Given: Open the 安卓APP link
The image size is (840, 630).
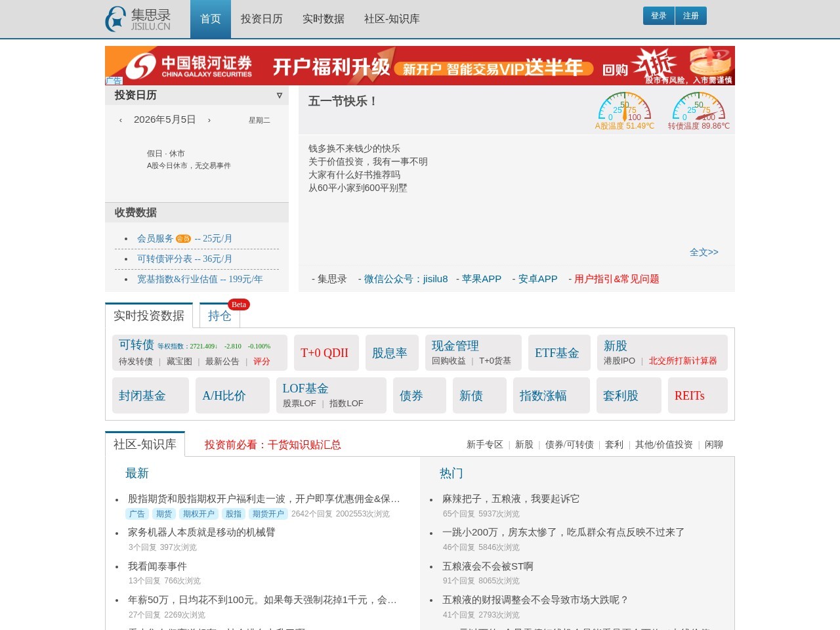Looking at the screenshot, I should 538,279.
